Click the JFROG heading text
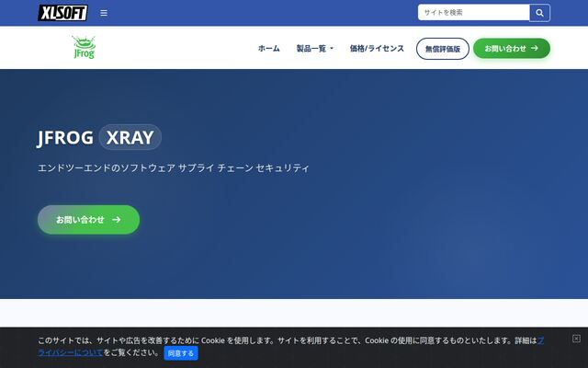Viewport: 588px width, 368px height. click(65, 137)
